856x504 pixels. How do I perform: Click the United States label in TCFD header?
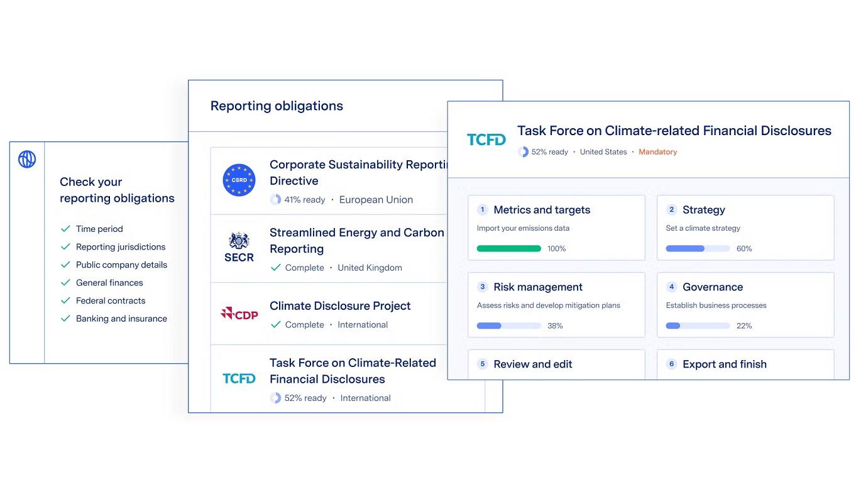tap(603, 152)
